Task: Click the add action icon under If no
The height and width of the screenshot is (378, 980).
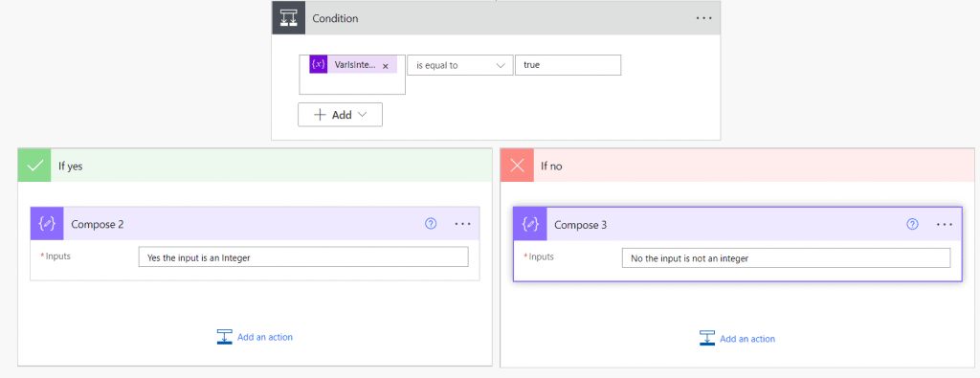Action: [x=707, y=339]
